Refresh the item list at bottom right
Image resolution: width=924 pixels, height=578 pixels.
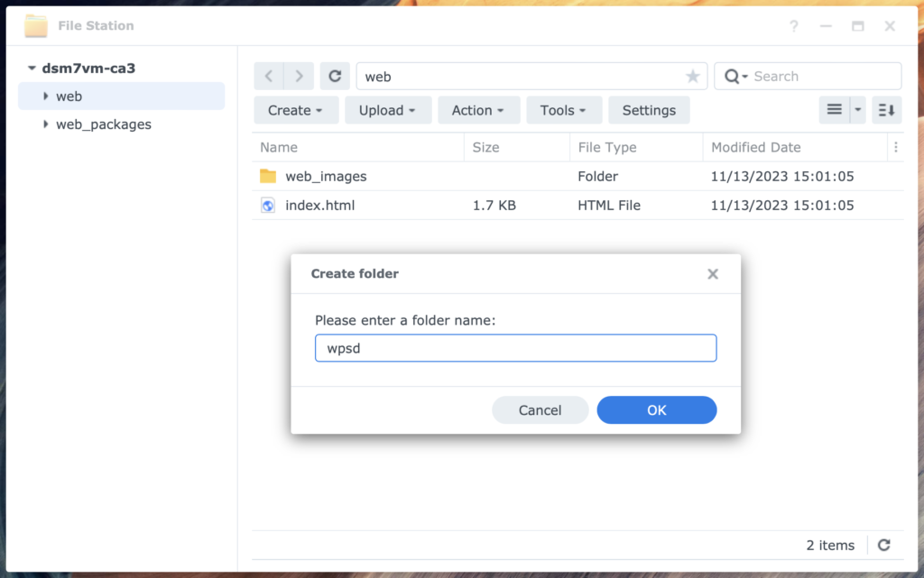pyautogui.click(x=884, y=545)
